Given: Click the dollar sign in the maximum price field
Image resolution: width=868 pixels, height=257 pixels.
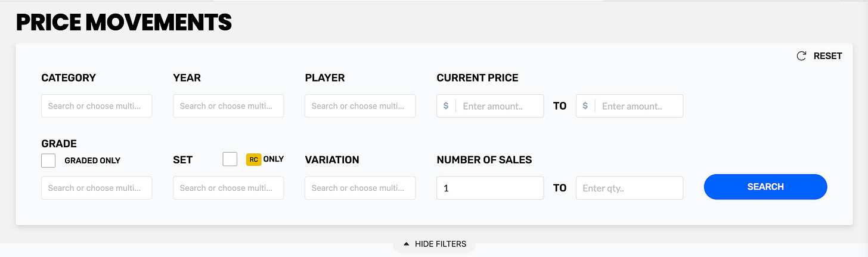Looking at the screenshot, I should click(x=585, y=106).
